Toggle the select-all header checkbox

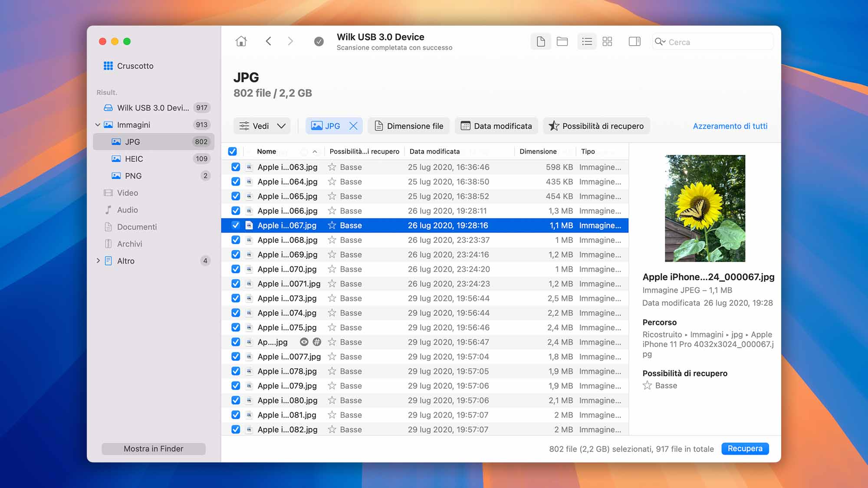(232, 151)
